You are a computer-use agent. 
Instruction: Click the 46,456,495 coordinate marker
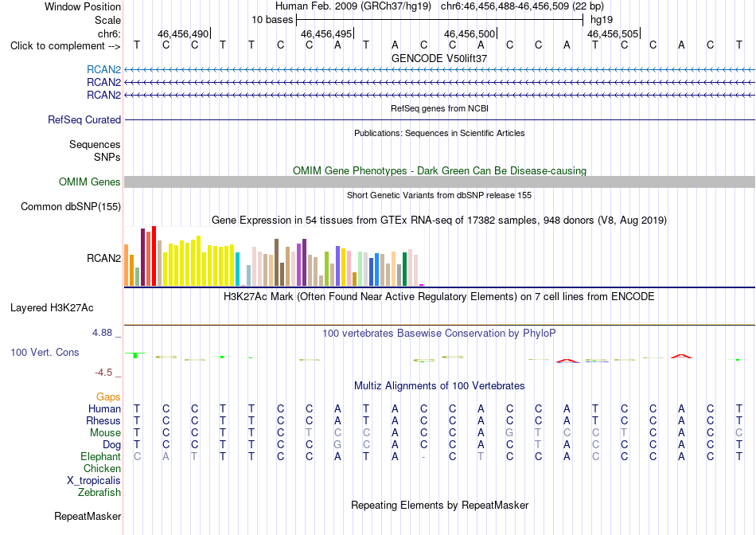[326, 33]
